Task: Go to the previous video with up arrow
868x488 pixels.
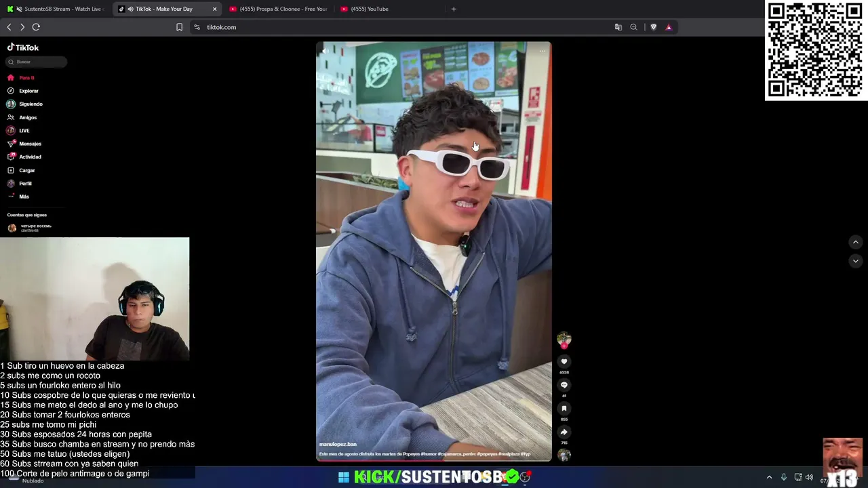Action: (x=855, y=242)
